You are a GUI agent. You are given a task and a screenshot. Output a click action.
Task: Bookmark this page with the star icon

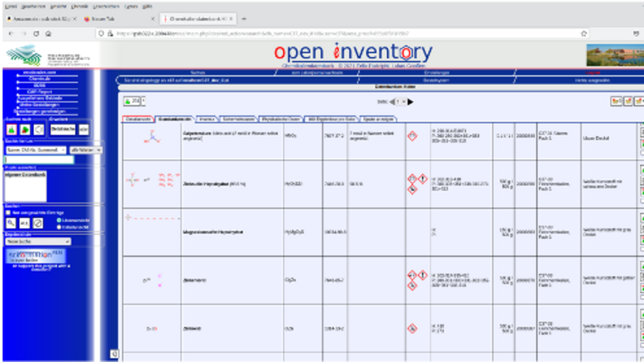tap(584, 34)
